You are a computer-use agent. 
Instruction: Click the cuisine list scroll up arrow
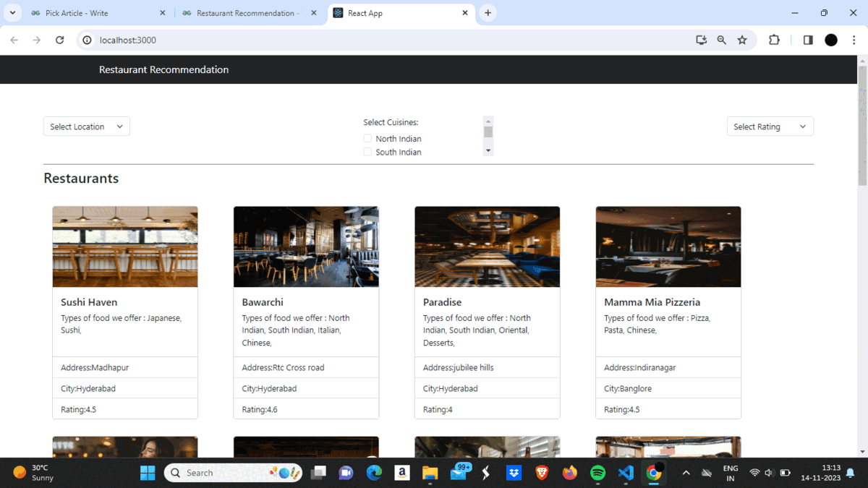click(x=488, y=121)
